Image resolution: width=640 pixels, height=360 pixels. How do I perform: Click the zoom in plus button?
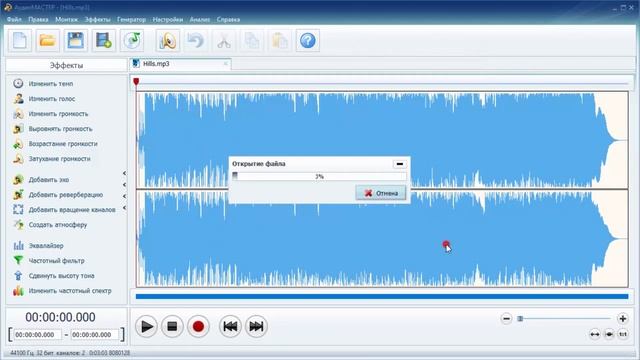(623, 319)
